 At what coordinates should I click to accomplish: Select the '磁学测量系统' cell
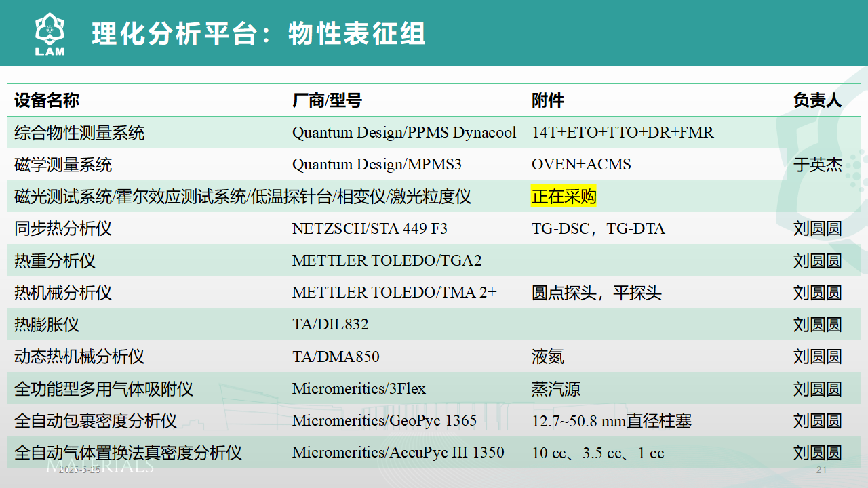pyautogui.click(x=63, y=164)
